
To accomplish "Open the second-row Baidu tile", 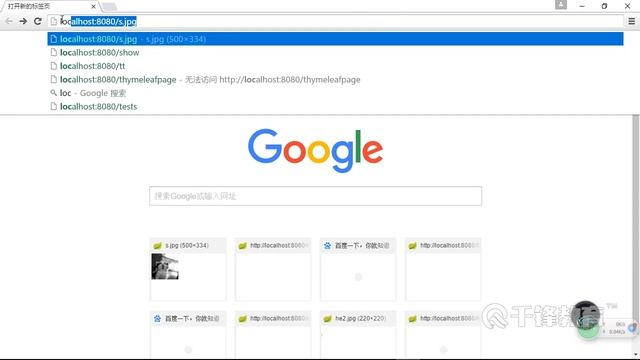I will click(x=188, y=335).
